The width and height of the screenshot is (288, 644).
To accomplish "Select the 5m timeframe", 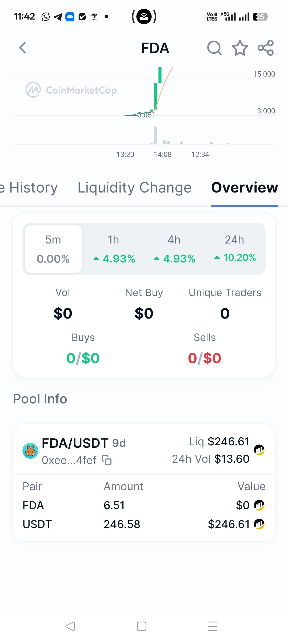I will 53,249.
